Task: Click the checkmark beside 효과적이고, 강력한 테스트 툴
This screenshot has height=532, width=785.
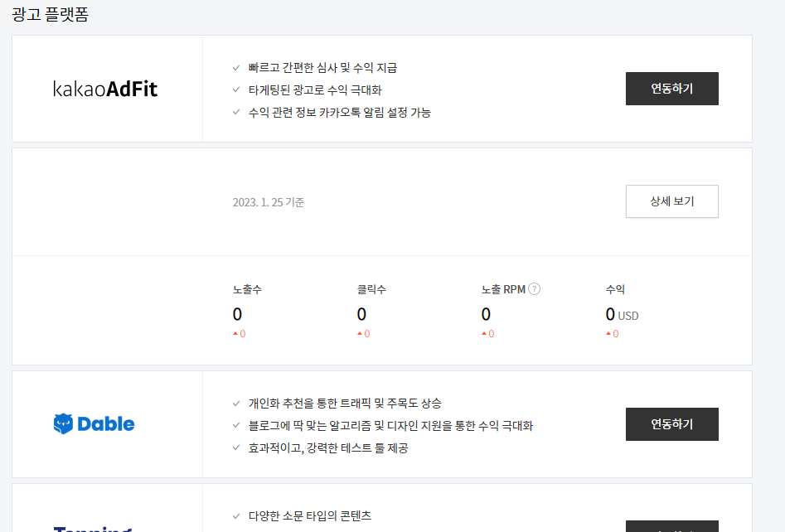Action: pos(236,447)
